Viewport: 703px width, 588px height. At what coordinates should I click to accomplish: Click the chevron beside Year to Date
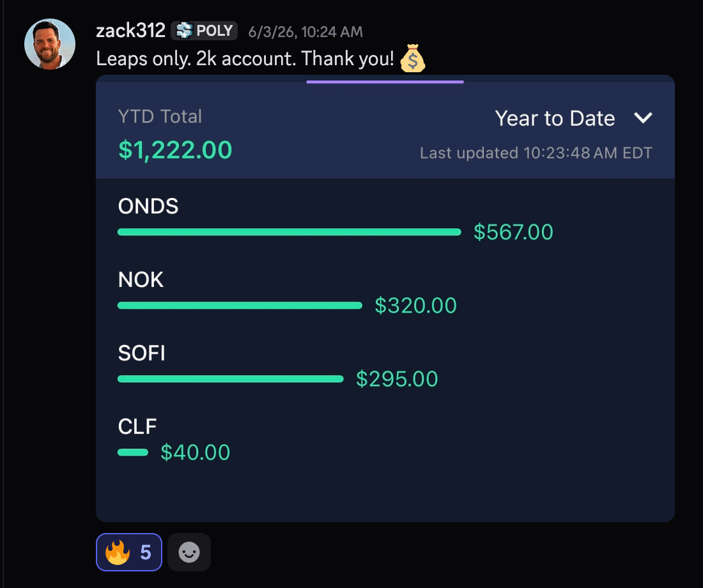point(643,118)
